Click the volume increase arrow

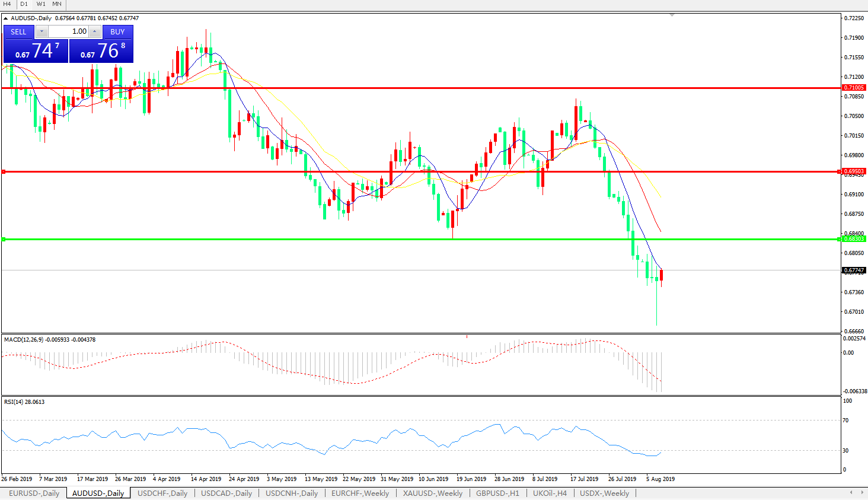(x=95, y=31)
